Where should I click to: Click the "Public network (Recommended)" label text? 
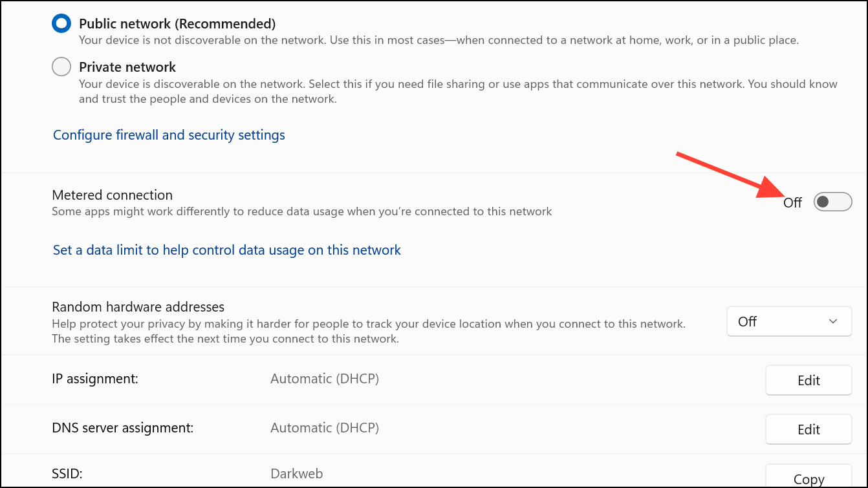(x=177, y=24)
